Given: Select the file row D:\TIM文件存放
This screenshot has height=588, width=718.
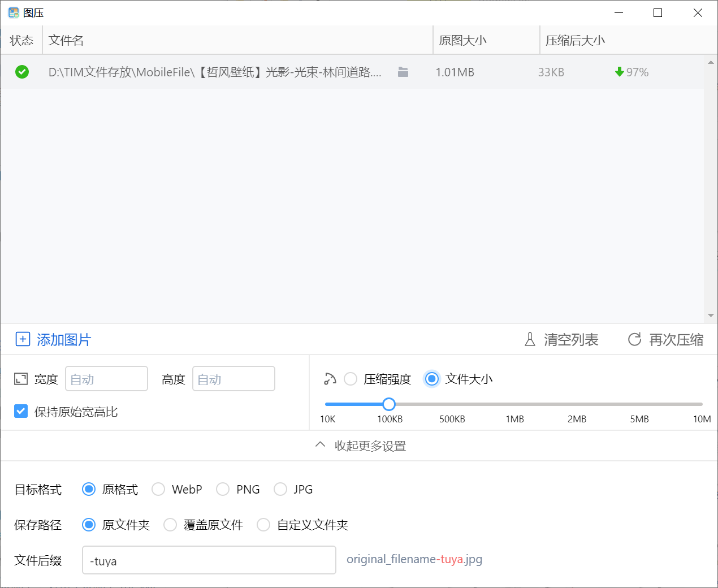Looking at the screenshot, I should (x=352, y=72).
